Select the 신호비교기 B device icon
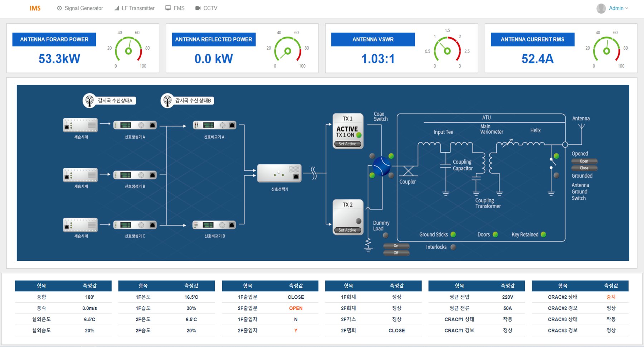The height and width of the screenshot is (347, 644). (x=214, y=225)
